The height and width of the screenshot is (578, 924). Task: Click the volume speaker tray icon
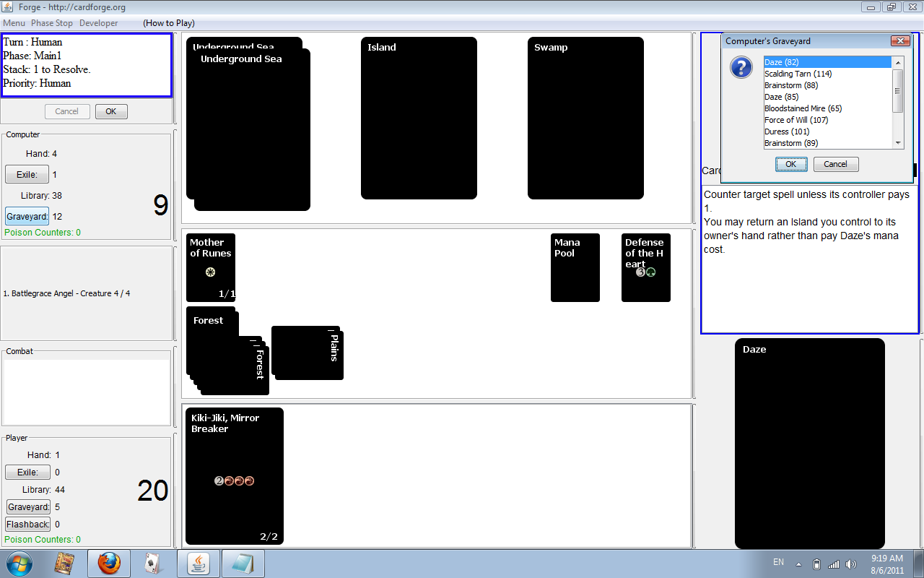coord(851,564)
